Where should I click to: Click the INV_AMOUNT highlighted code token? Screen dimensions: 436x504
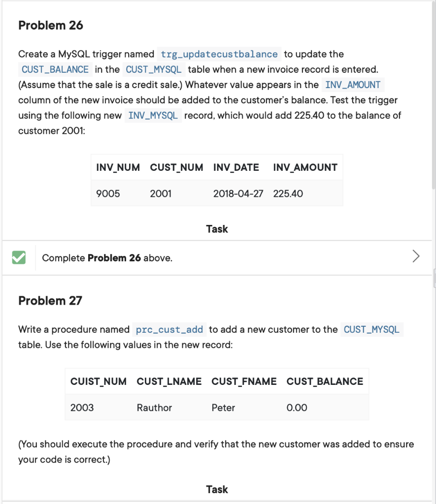pos(352,85)
